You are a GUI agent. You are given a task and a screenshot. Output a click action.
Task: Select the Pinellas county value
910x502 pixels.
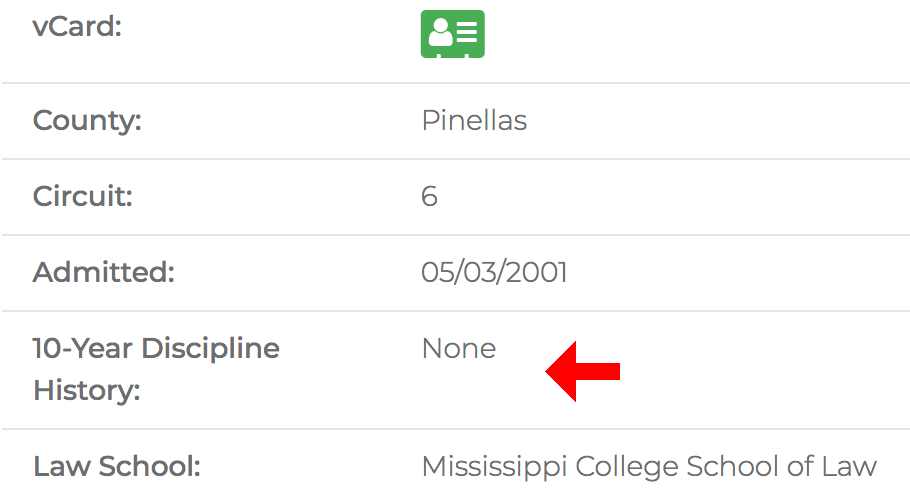click(474, 121)
